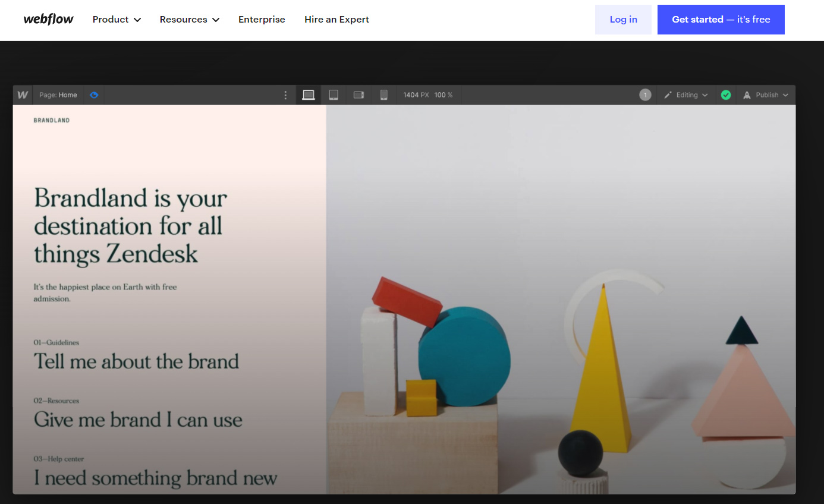This screenshot has width=824, height=504.
Task: Click the I need something brand new link
Action: coord(156,477)
